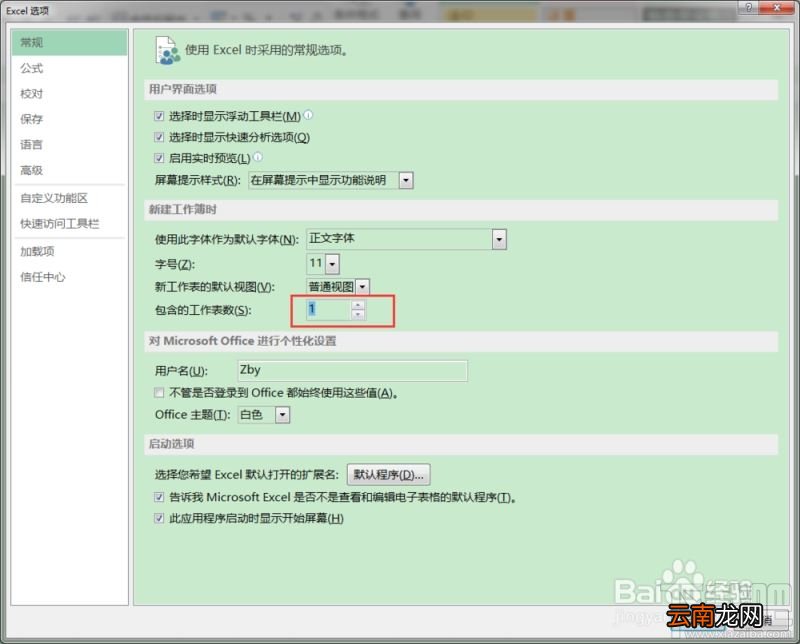Viewport: 800px width, 644px height.
Task: Toggle 启用实时预览 checkbox
Action: click(159, 158)
